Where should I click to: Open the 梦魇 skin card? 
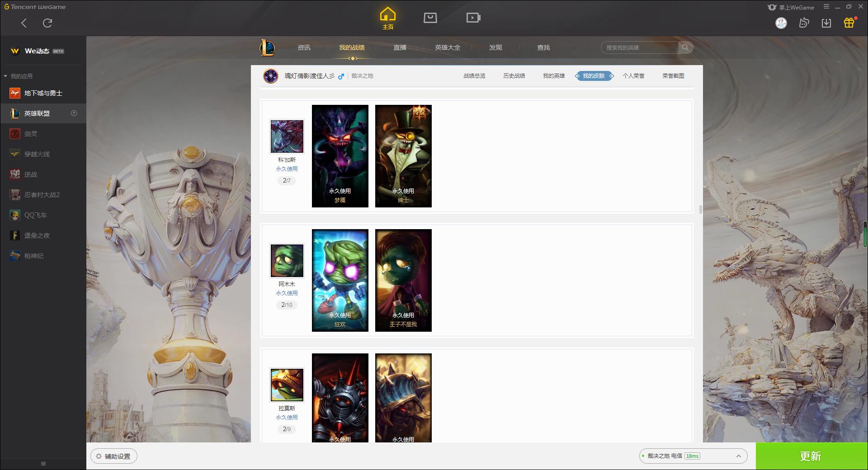click(x=340, y=156)
